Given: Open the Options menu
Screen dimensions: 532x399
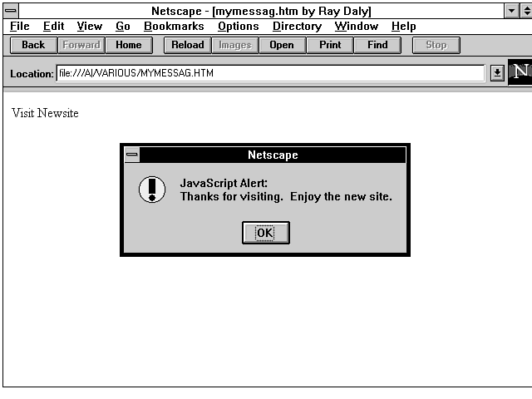Looking at the screenshot, I should coord(239,27).
